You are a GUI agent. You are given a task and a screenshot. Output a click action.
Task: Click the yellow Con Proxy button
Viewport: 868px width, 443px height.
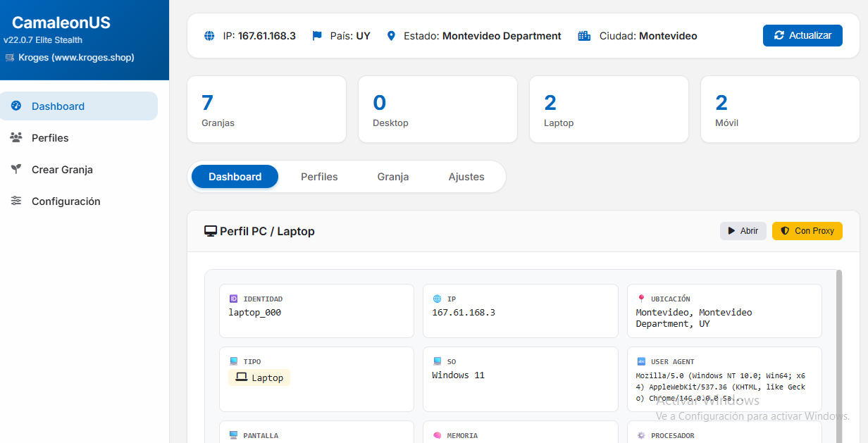[807, 231]
